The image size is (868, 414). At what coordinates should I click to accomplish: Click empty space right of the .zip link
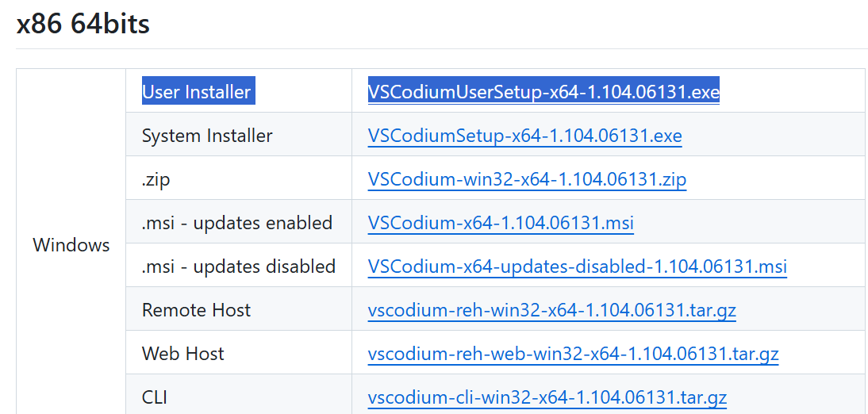click(775, 178)
